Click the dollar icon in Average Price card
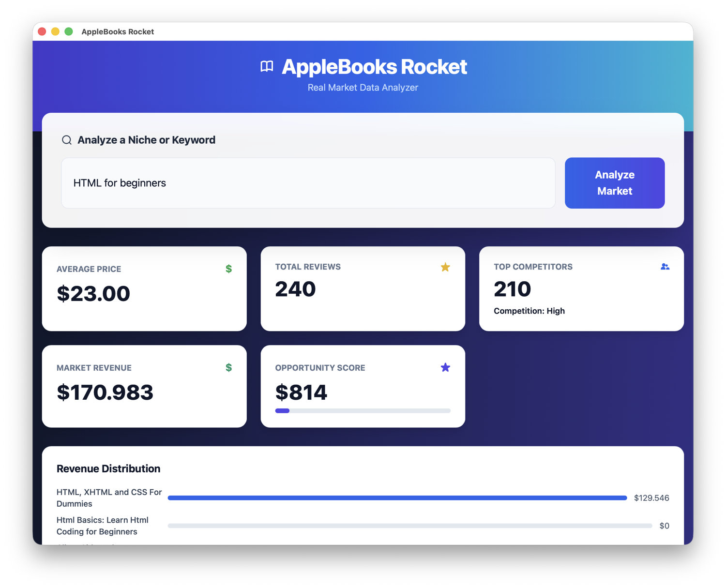726x588 pixels. (x=228, y=269)
